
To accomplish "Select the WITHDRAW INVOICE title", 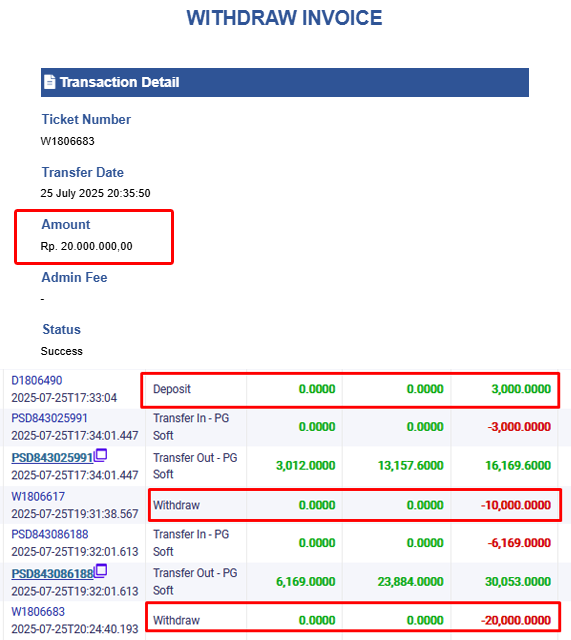I will 284,18.
